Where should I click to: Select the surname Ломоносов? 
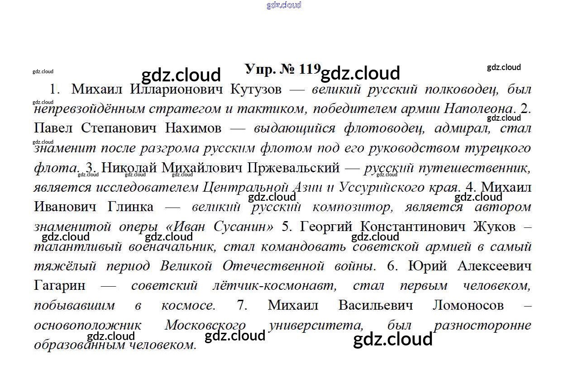pyautogui.click(x=468, y=305)
